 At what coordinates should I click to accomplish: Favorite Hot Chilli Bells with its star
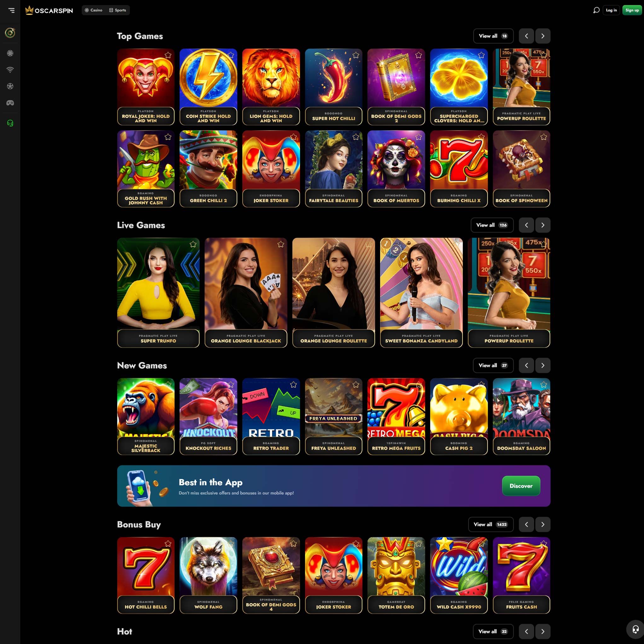point(168,544)
